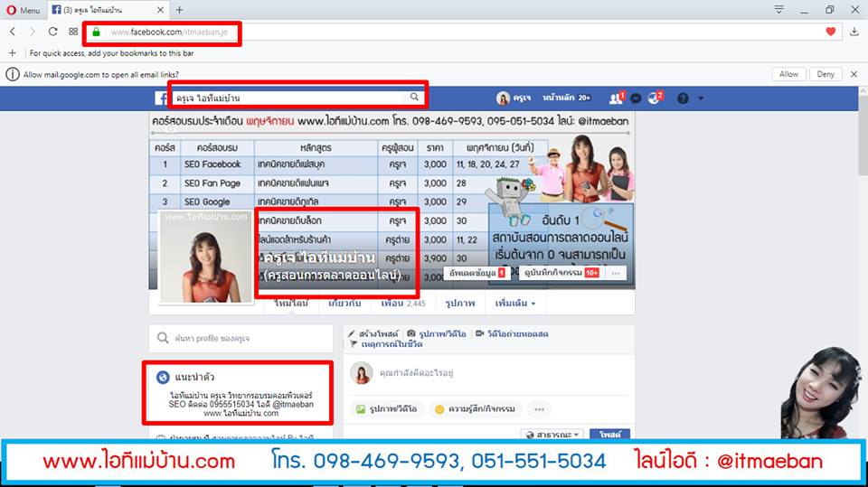The height and width of the screenshot is (487, 868).
Task: Select สร้างโพสต์ create post option
Action: click(x=373, y=333)
